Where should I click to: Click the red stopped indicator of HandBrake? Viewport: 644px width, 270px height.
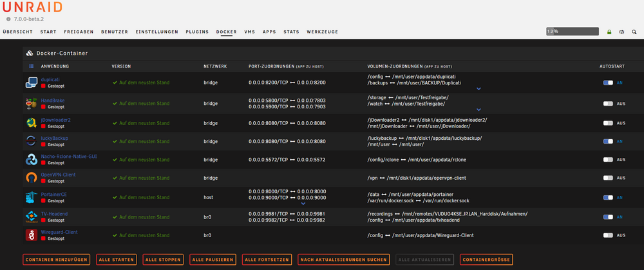pyautogui.click(x=43, y=107)
